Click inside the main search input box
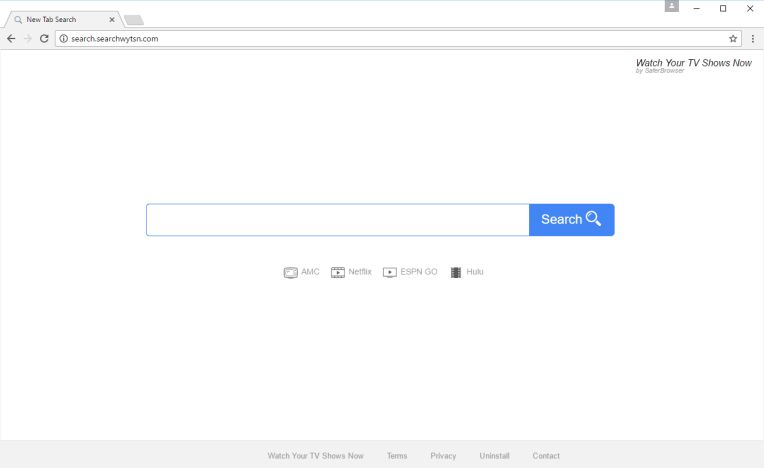The image size is (764, 468). coord(338,220)
